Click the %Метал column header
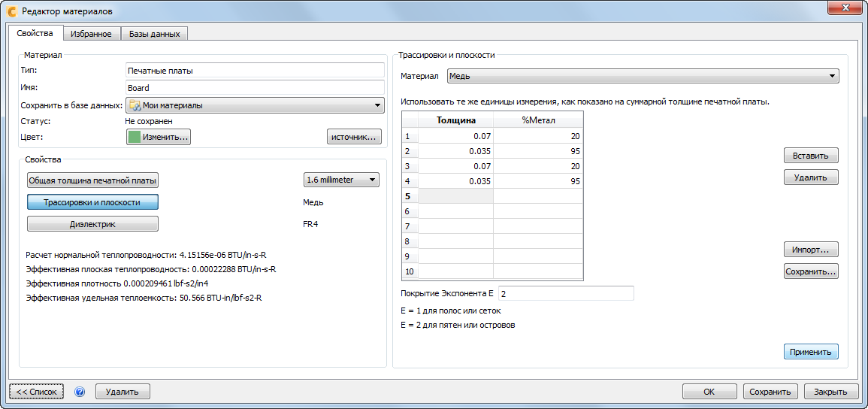Image resolution: width=868 pixels, height=409 pixels. click(x=538, y=120)
